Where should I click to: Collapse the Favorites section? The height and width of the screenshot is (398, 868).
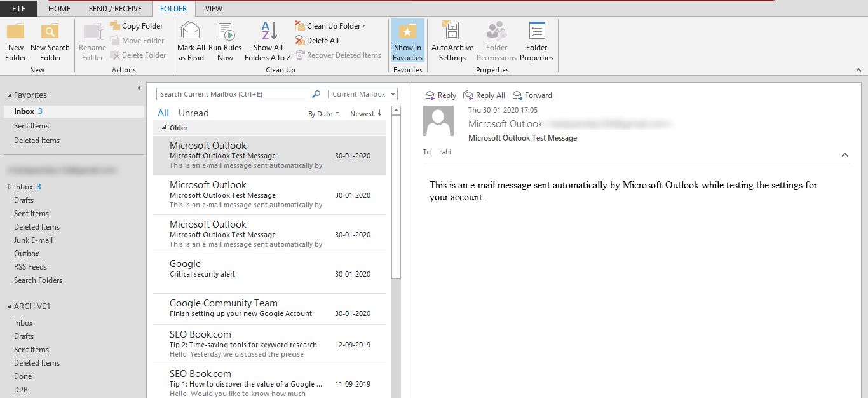[10, 95]
